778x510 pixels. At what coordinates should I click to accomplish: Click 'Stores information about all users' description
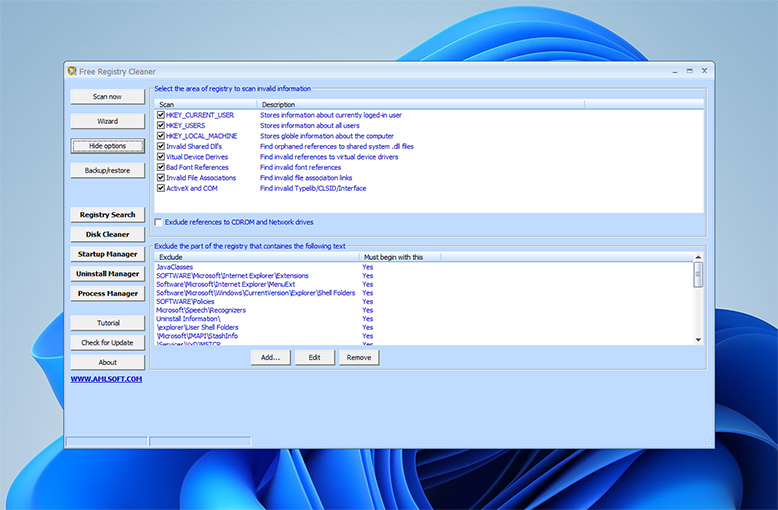tap(310, 126)
